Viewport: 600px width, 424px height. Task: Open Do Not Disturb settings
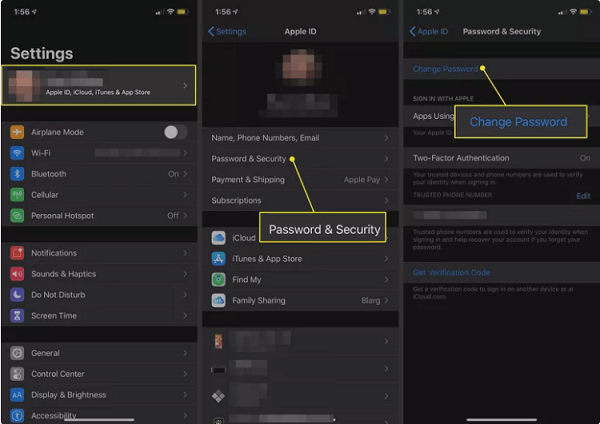[99, 295]
